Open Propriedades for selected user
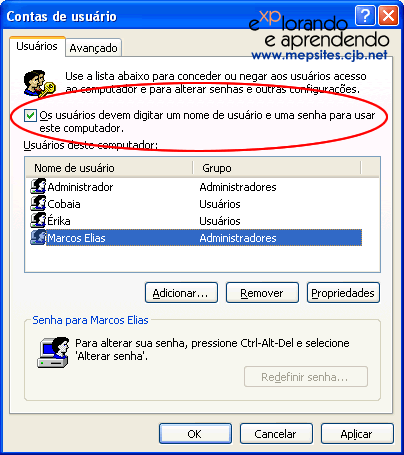Image resolution: width=404 pixels, height=455 pixels. [x=343, y=293]
